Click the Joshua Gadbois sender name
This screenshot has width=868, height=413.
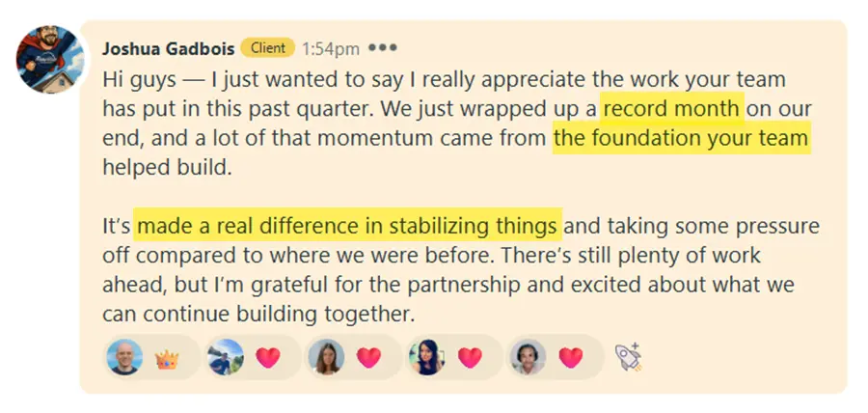[x=168, y=47]
